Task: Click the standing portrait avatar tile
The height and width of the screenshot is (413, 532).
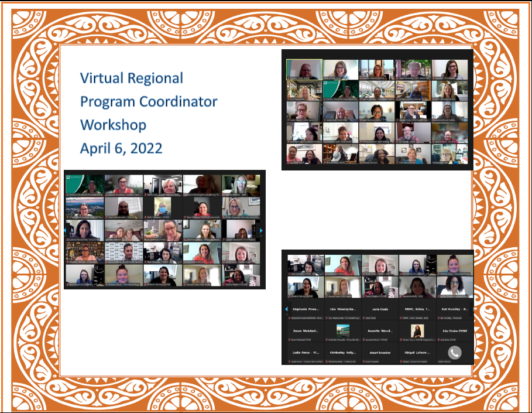Action: point(417,331)
